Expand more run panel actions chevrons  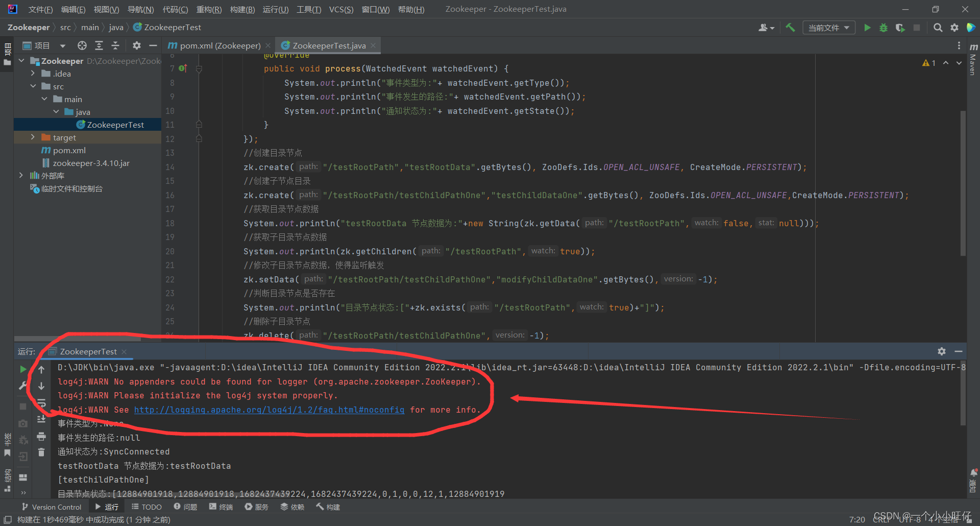(23, 493)
